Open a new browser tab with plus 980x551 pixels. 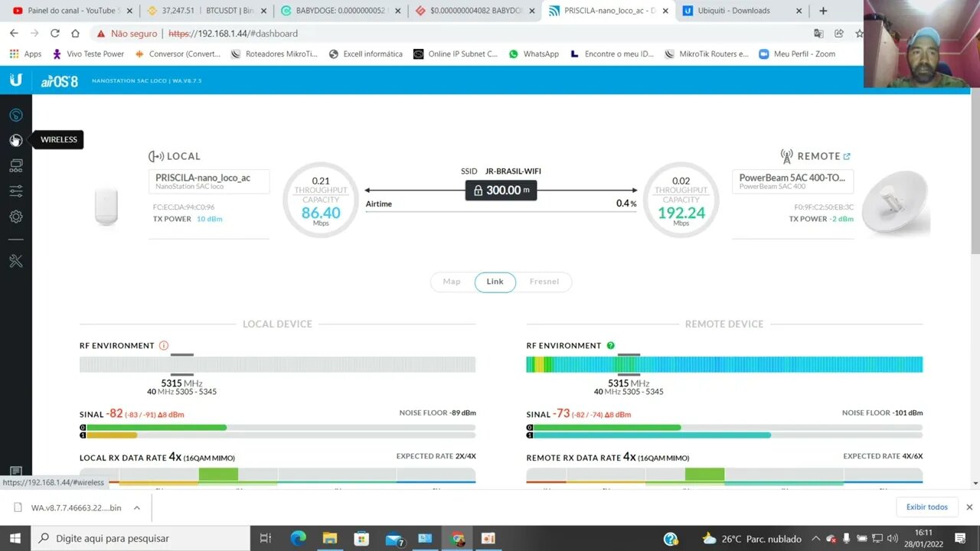pos(823,11)
